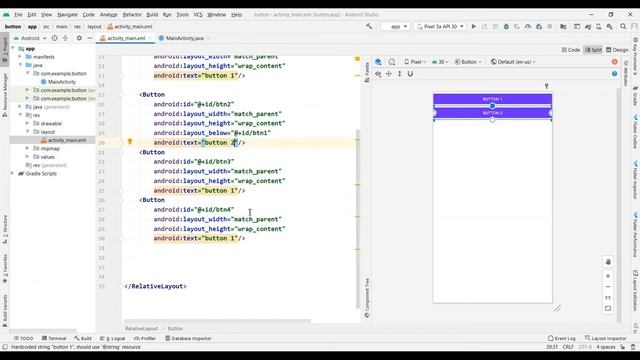Open the Android project view dropdown
Screen dimensions: 640x360
(x=30, y=38)
